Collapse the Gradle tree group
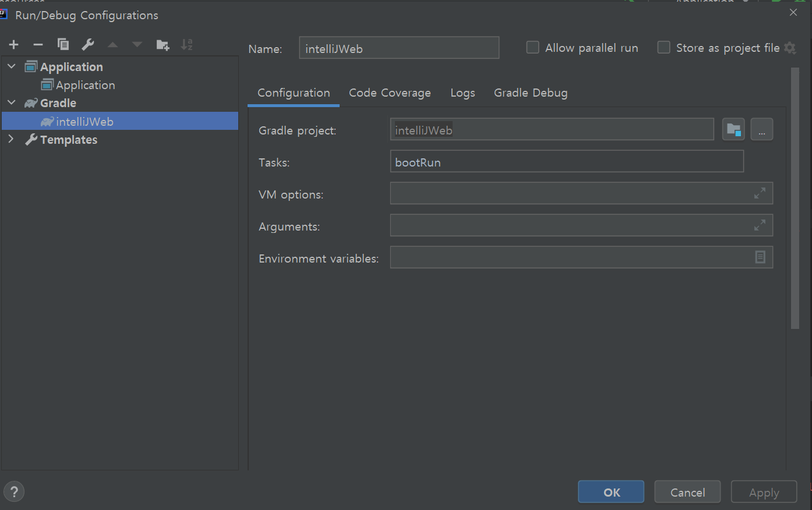 tap(12, 102)
